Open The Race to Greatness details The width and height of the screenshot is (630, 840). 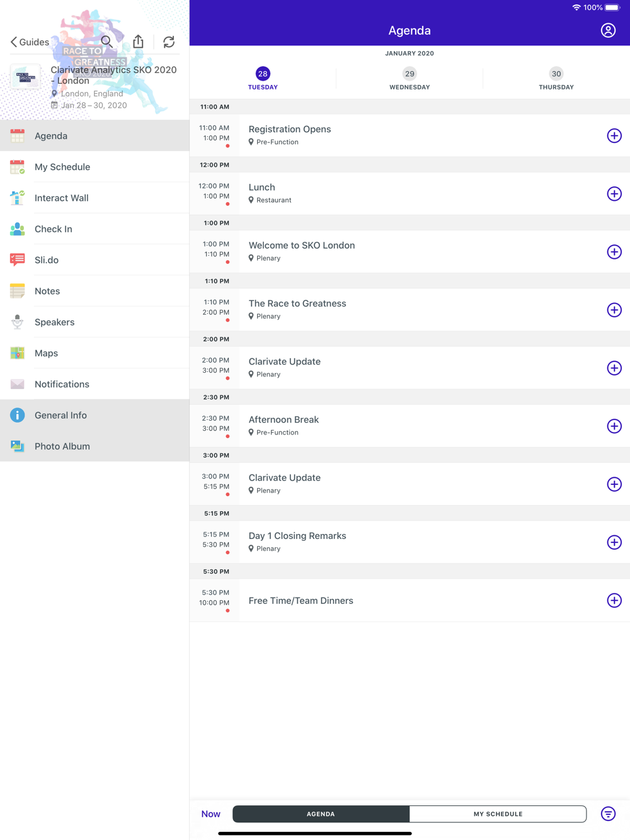(409, 310)
